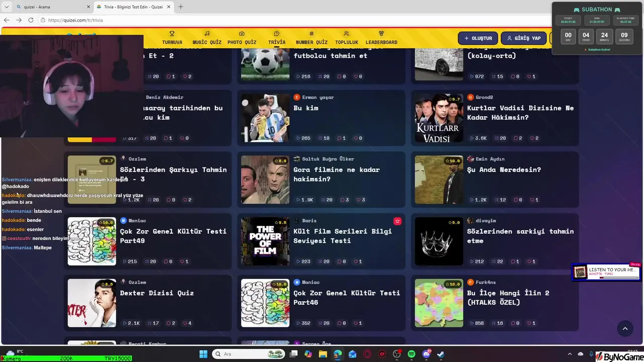The image size is (644, 362).
Task: Click the Part46 brain thumbnail
Action: pos(265,303)
